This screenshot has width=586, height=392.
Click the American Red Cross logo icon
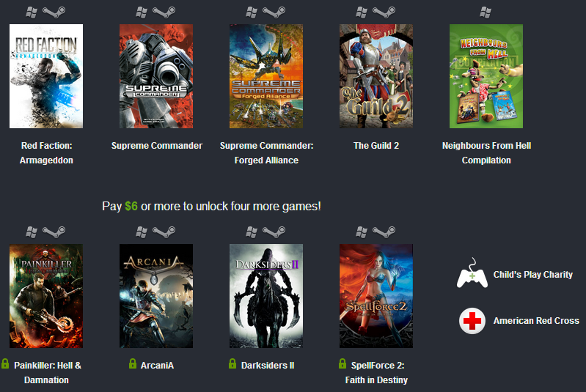coord(472,321)
